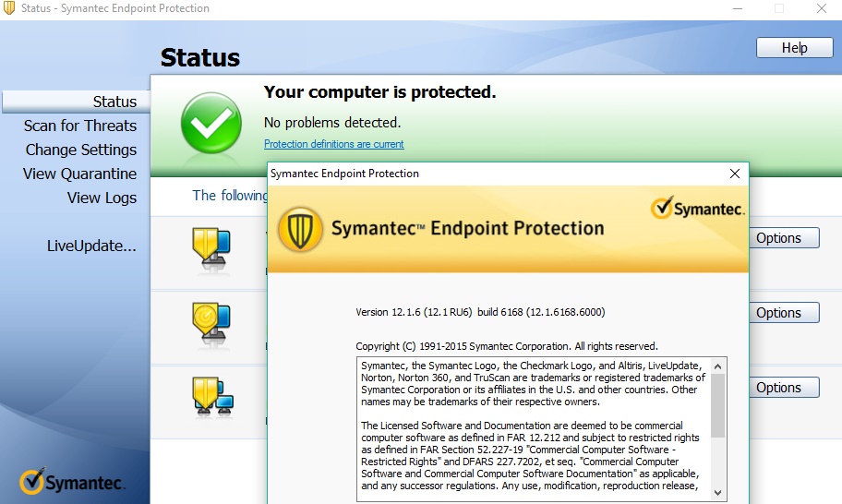Go to Change Settings
This screenshot has width=842, height=504.
(81, 150)
